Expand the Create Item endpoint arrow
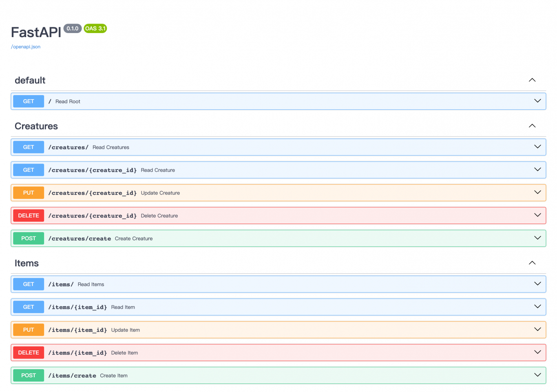This screenshot has height=392, width=557. click(x=537, y=375)
